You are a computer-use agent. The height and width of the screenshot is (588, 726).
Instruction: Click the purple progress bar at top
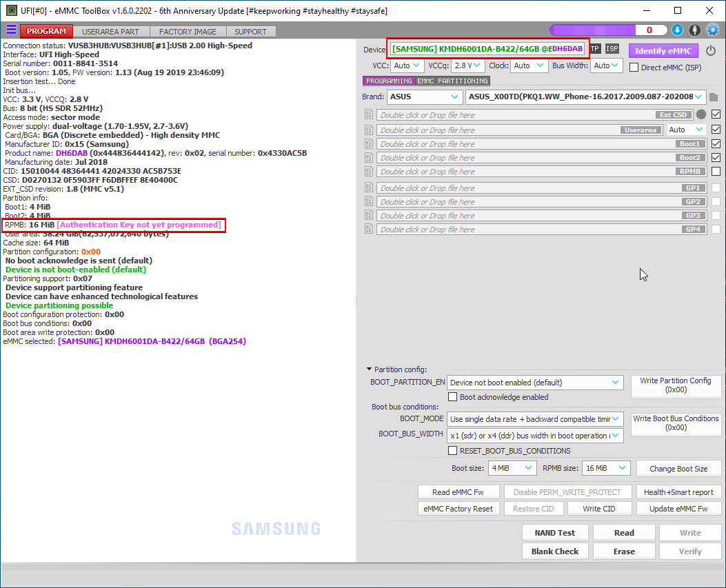[608, 30]
